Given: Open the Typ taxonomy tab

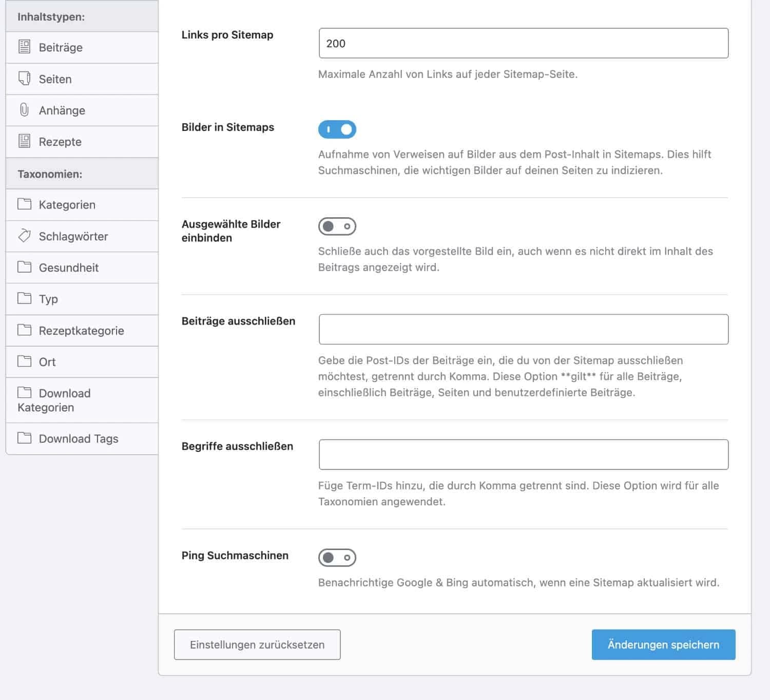Looking at the screenshot, I should click(48, 299).
